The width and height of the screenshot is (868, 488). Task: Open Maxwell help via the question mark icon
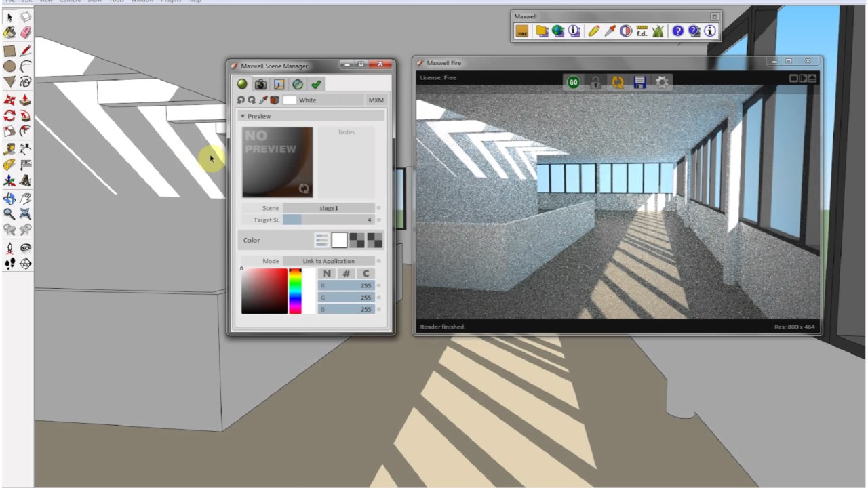[x=677, y=31]
